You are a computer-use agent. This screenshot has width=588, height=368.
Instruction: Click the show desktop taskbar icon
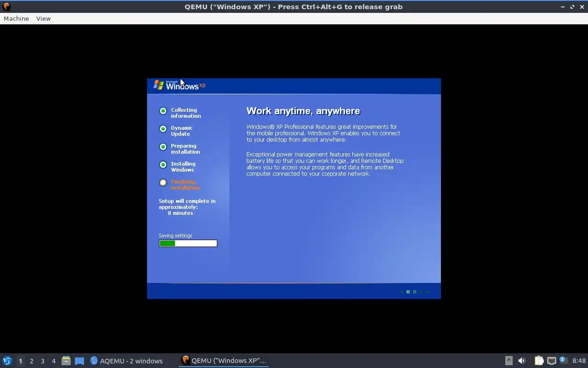click(79, 361)
